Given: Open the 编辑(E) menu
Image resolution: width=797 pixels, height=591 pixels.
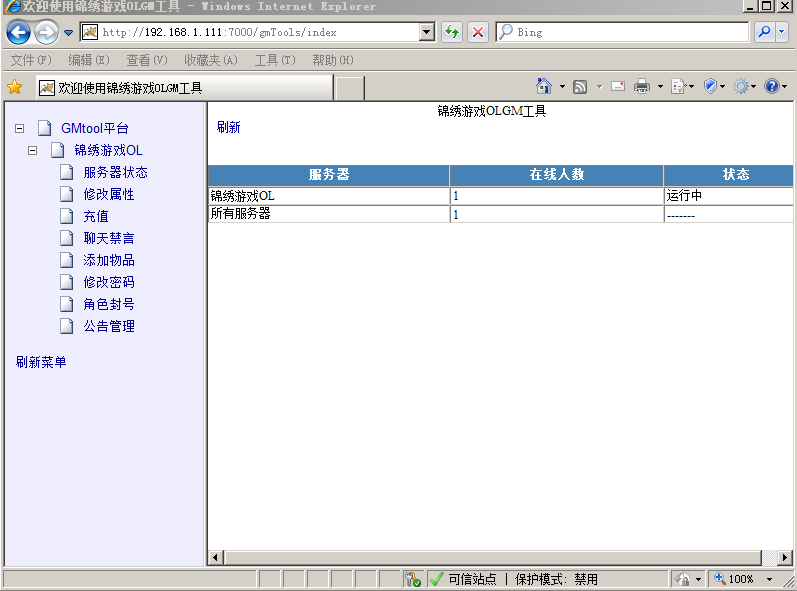Looking at the screenshot, I should tap(89, 60).
